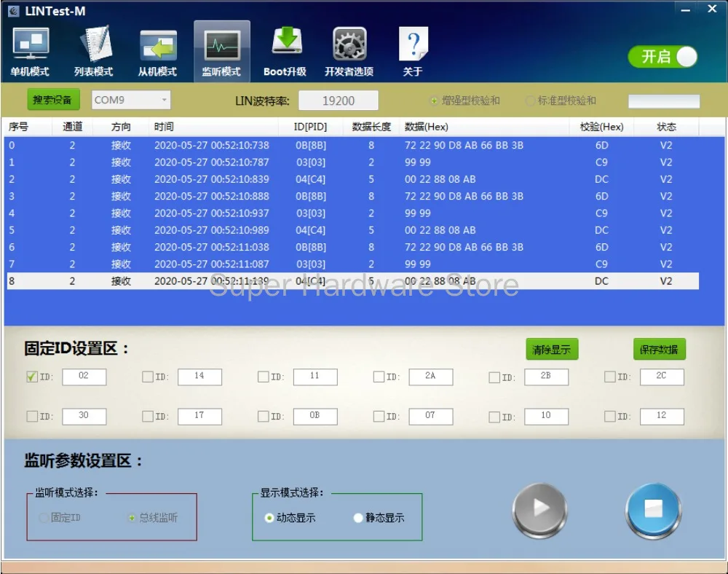The width and height of the screenshot is (728, 574).
Task: Click the ID input field containing 2A
Action: click(430, 377)
